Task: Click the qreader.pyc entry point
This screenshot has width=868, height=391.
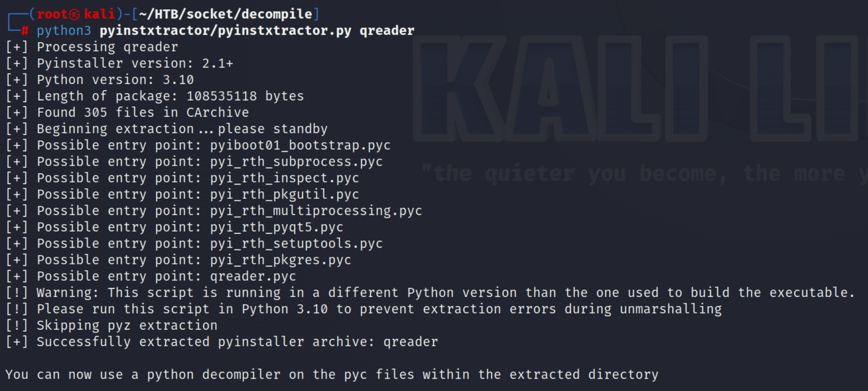Action: click(x=253, y=276)
